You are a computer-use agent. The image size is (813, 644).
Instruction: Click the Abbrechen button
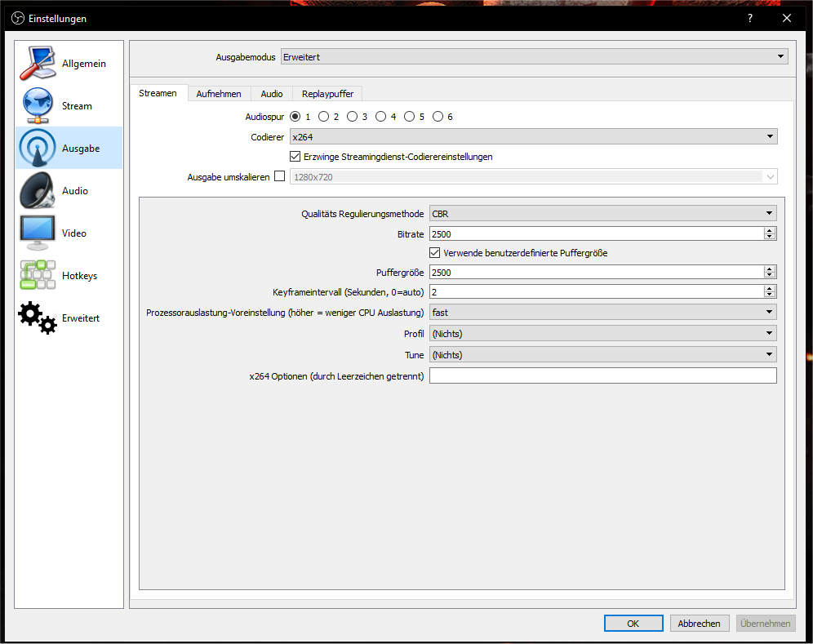click(x=700, y=624)
